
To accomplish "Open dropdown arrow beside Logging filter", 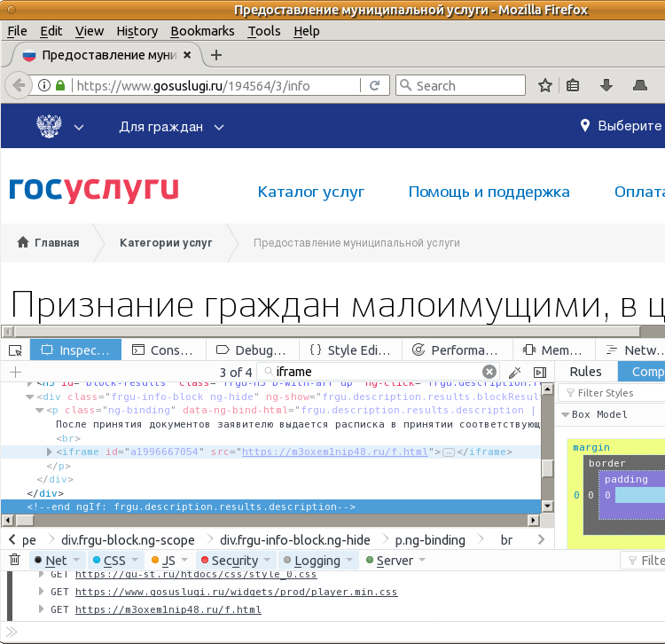I will (x=349, y=560).
